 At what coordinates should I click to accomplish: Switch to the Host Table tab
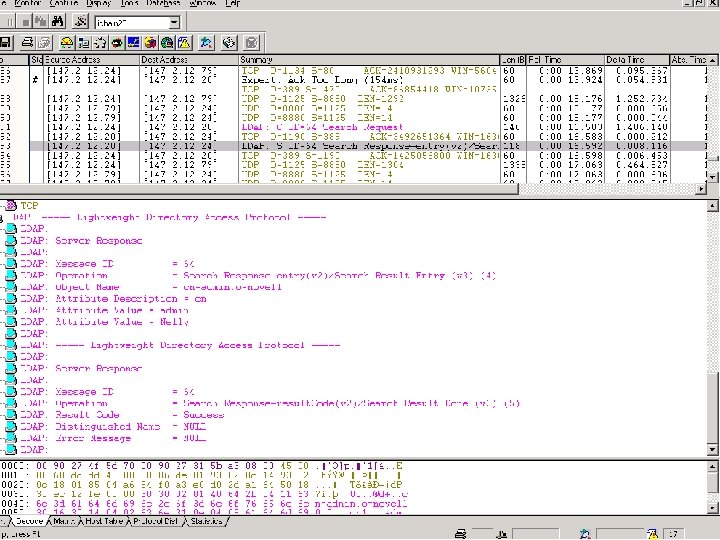103,521
